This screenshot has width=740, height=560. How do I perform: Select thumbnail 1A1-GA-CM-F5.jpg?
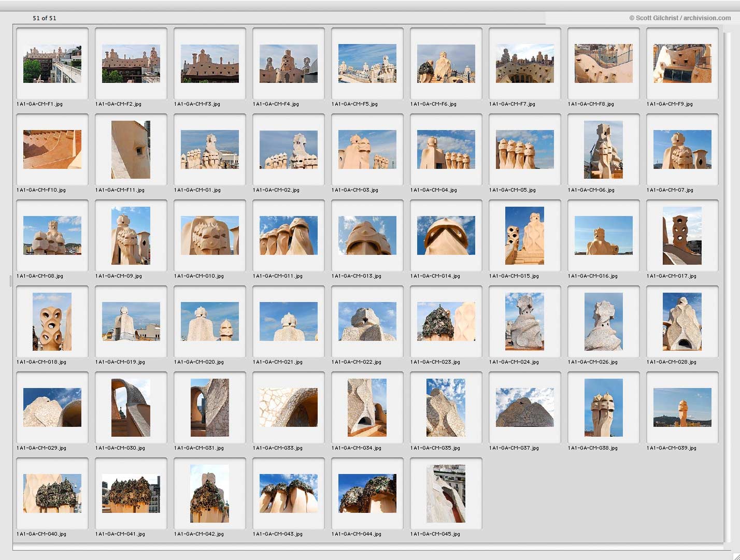pos(367,64)
